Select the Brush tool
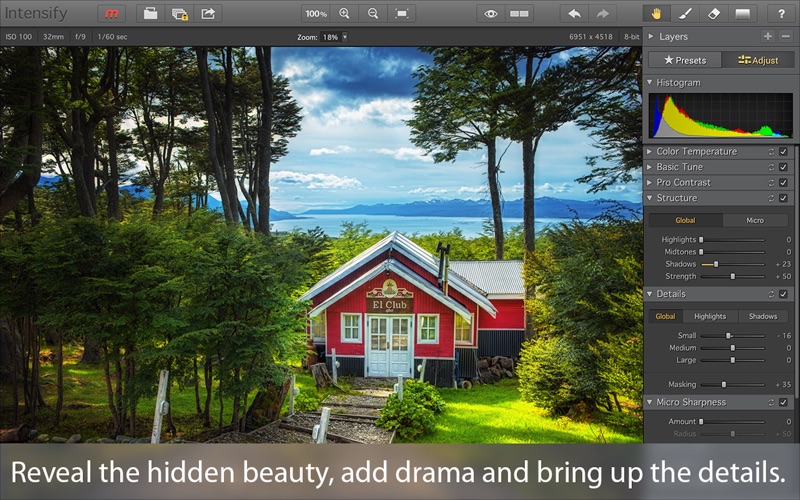This screenshot has height=500, width=800. pyautogui.click(x=685, y=14)
